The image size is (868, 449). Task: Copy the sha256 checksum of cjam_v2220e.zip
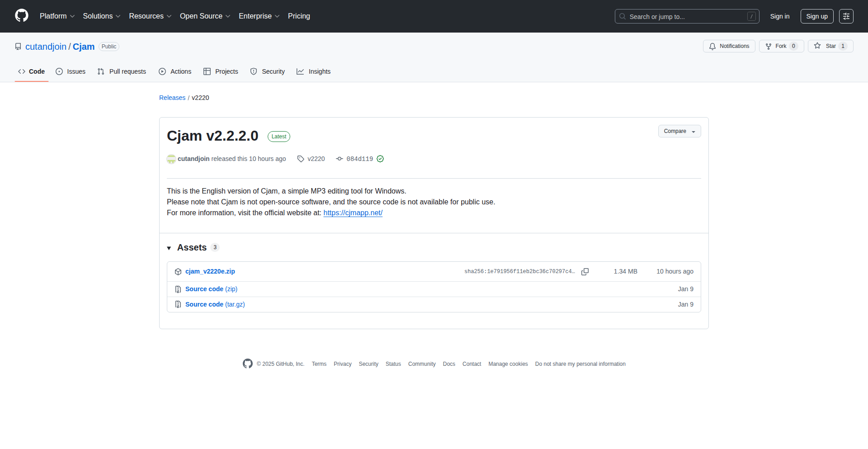pyautogui.click(x=585, y=272)
